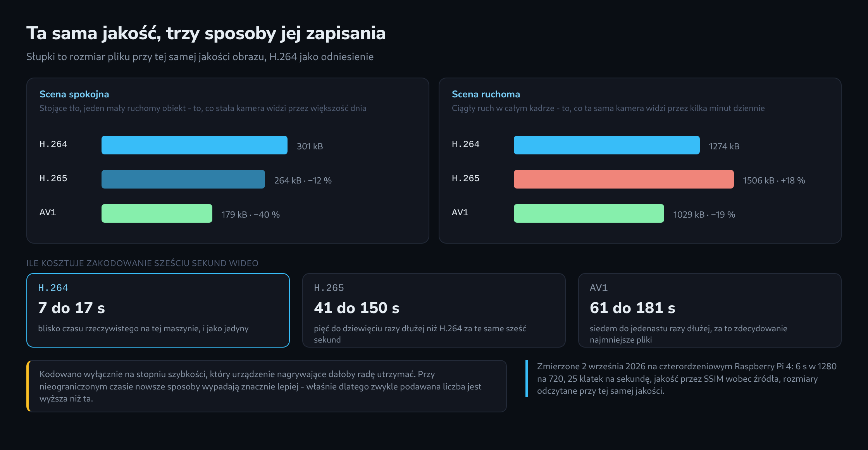868x450 pixels.
Task: Click the 'Stojące tło' description line
Action: coord(203,108)
